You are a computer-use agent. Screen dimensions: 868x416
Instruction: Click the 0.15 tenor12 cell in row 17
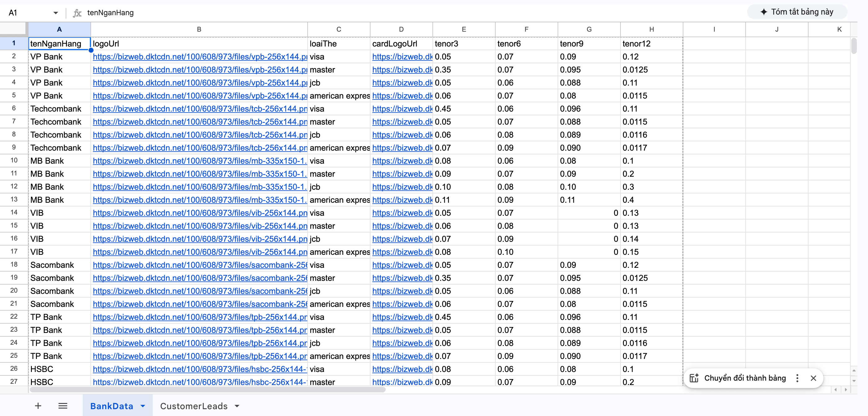pyautogui.click(x=652, y=252)
